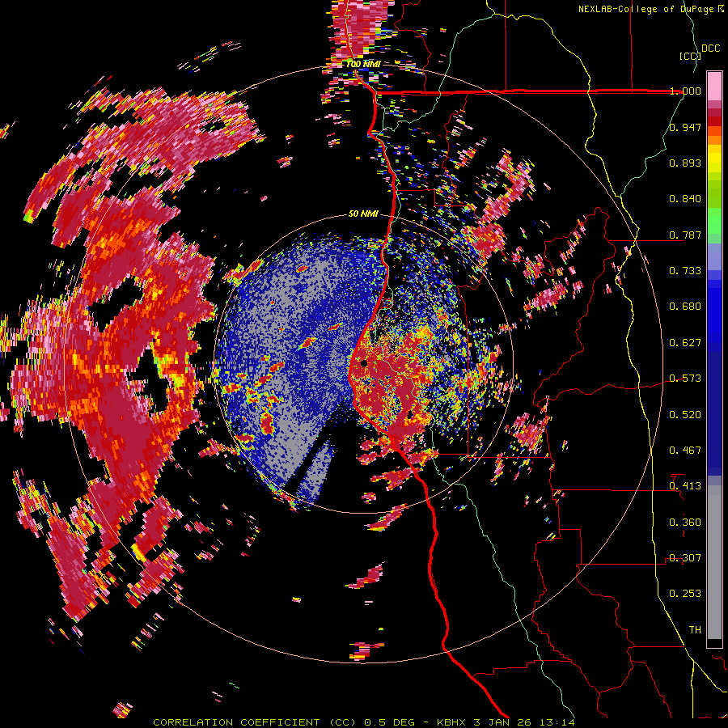This screenshot has width=728, height=728.
Task: Click the Correlation Coefficient KBHX caption text
Action: [364, 722]
